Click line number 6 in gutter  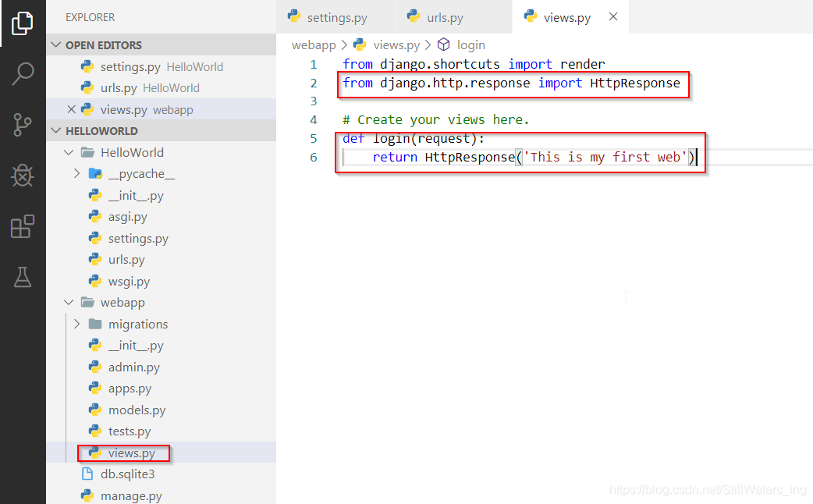[x=314, y=157]
